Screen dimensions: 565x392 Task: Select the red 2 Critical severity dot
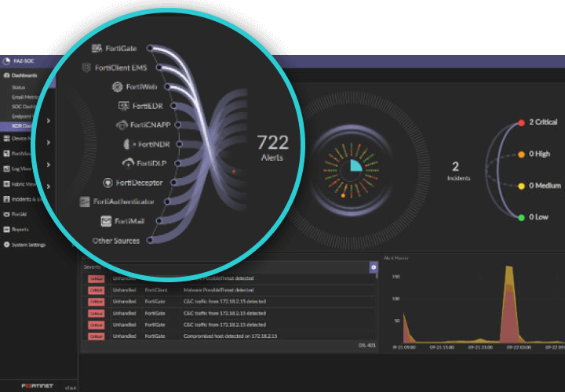521,123
